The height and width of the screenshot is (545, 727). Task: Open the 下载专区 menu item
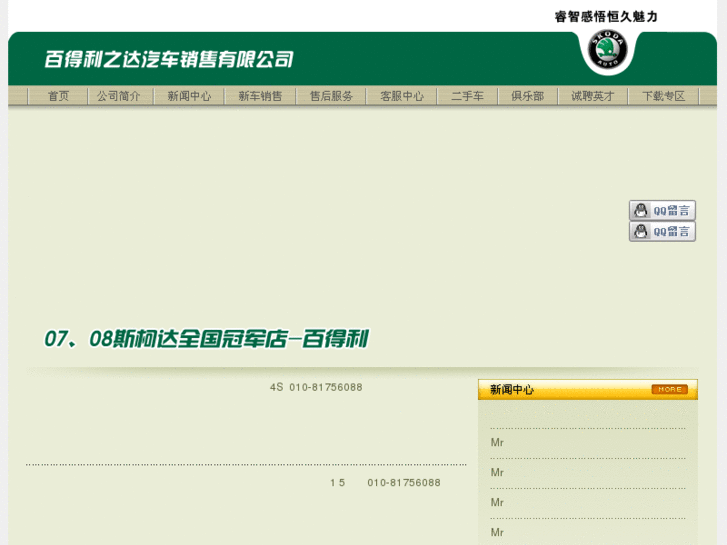pyautogui.click(x=663, y=96)
